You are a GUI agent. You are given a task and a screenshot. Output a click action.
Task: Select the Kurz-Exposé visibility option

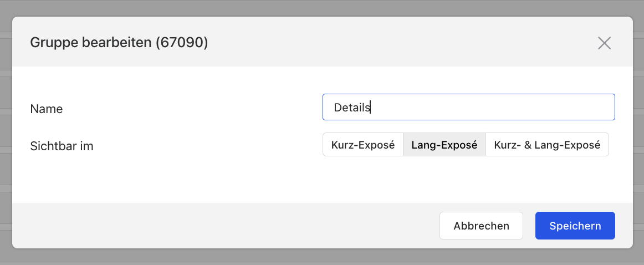click(x=362, y=145)
